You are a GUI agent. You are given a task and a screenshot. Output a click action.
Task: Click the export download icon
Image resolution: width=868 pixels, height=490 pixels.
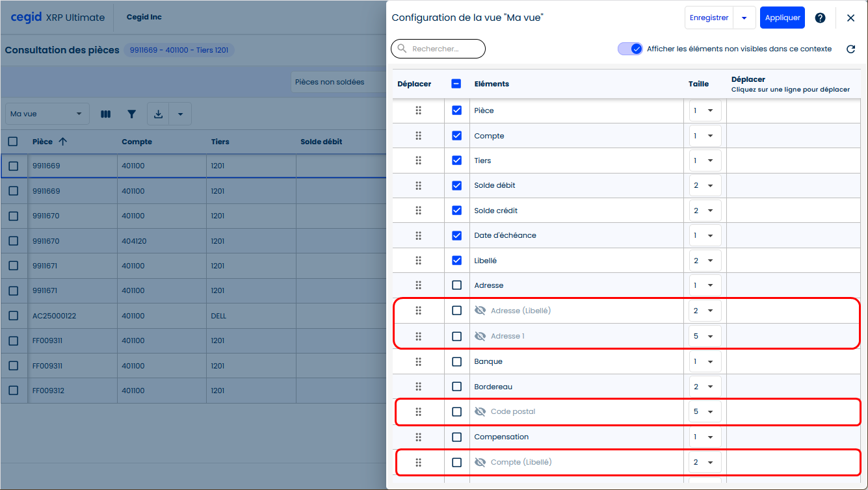pyautogui.click(x=158, y=114)
